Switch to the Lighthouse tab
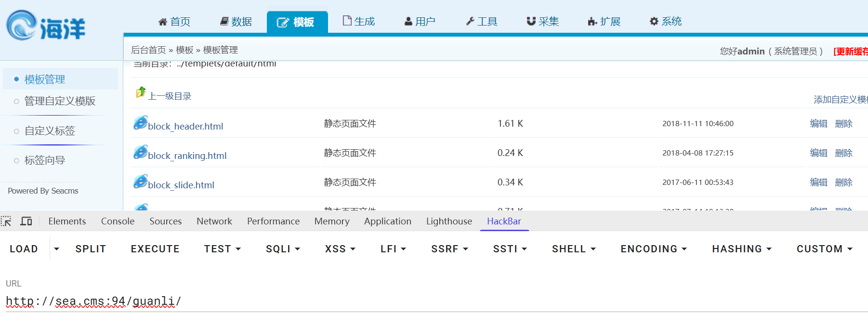 pyautogui.click(x=449, y=222)
